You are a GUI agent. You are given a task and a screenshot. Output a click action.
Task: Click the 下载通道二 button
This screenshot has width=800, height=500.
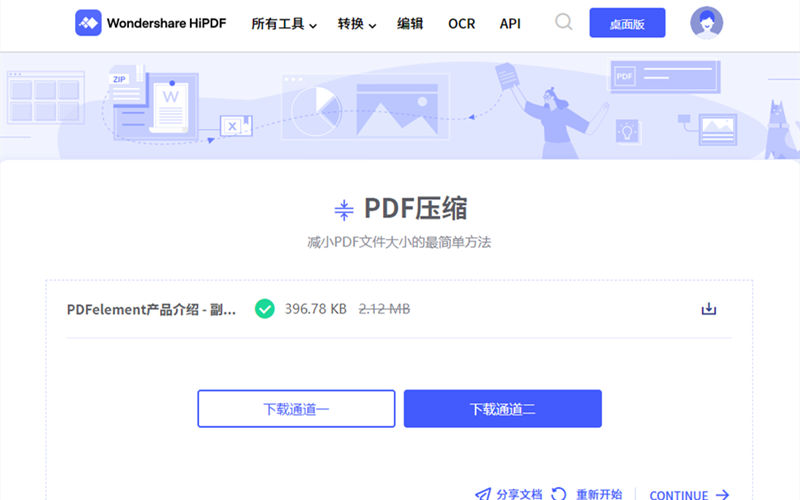503,409
